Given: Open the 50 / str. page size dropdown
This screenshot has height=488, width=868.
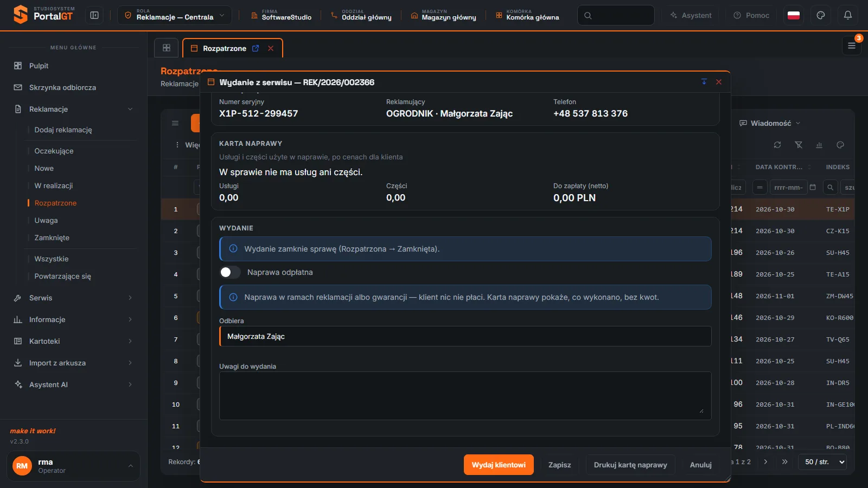Looking at the screenshot, I should 822,462.
